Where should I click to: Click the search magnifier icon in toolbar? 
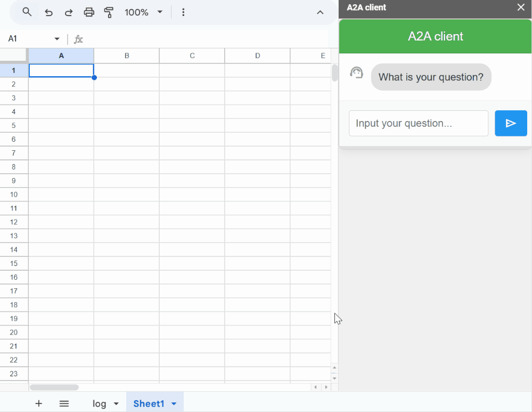(27, 12)
